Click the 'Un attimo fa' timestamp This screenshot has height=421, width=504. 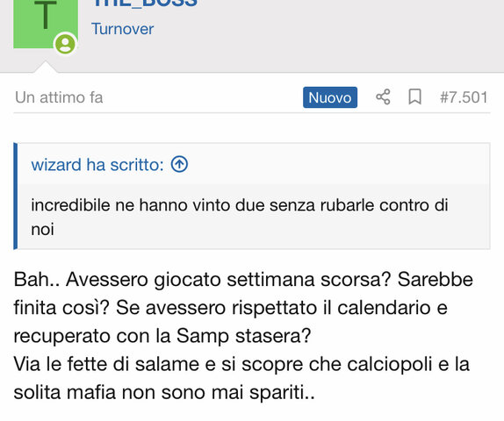pos(59,97)
